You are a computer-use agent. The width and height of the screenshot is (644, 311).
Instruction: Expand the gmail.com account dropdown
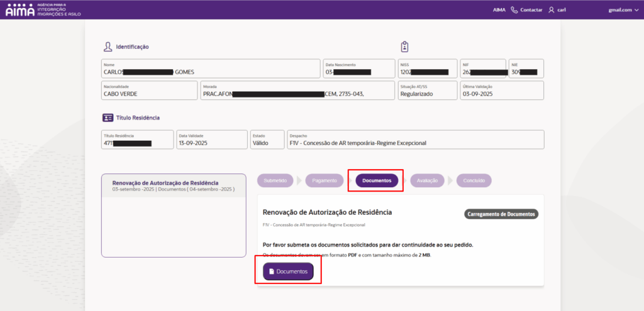[623, 10]
